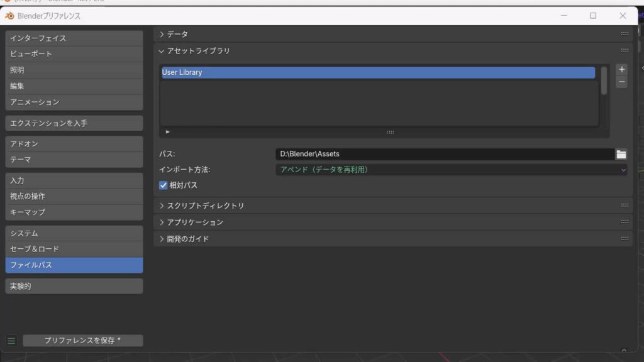
Task: Click the remove asset library minus icon
Action: point(621,82)
